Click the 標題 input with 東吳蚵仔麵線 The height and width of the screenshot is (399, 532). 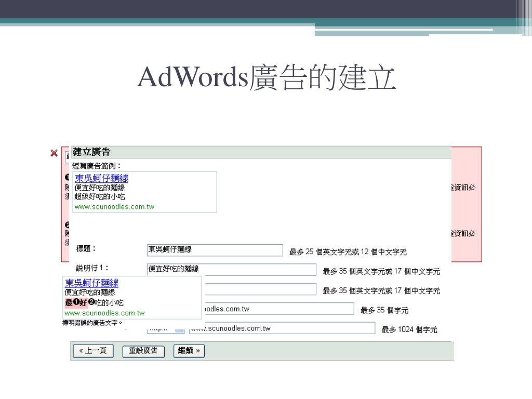click(215, 250)
